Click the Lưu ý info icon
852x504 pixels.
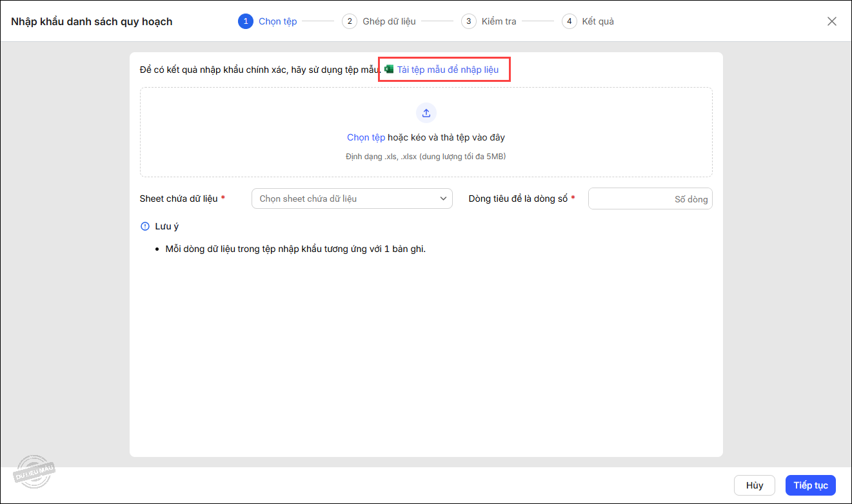[144, 226]
